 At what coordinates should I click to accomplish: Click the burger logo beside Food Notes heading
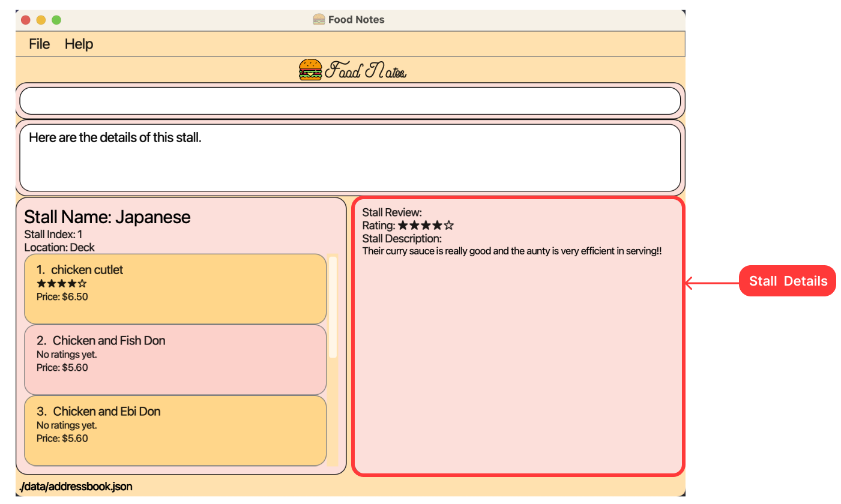click(310, 70)
